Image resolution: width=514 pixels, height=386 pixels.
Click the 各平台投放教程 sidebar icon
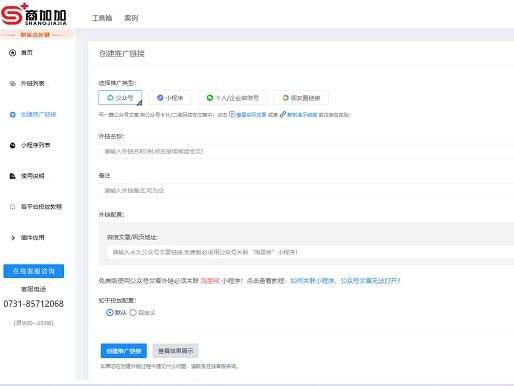(13, 207)
